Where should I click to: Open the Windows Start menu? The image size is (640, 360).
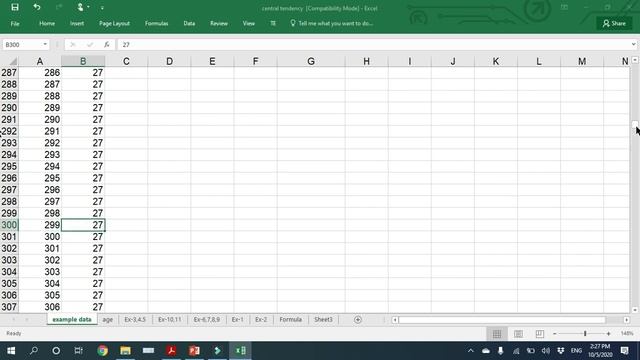click(11, 351)
